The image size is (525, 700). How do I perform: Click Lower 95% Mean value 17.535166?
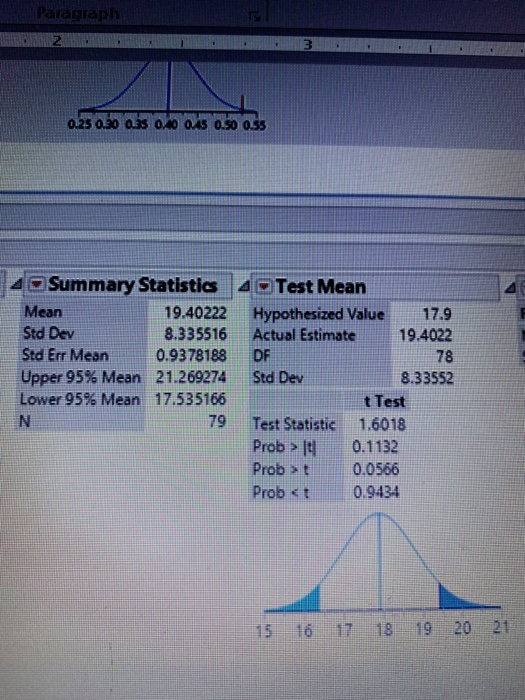point(190,399)
